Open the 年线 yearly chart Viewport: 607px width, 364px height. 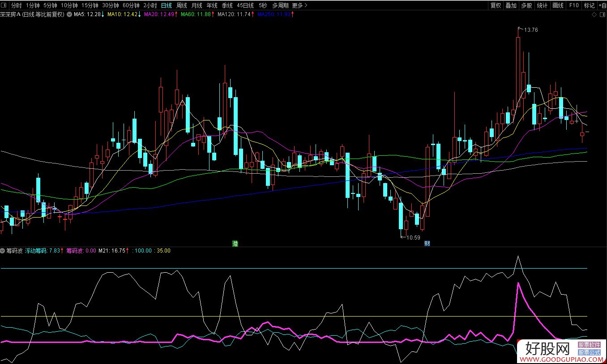click(x=212, y=5)
